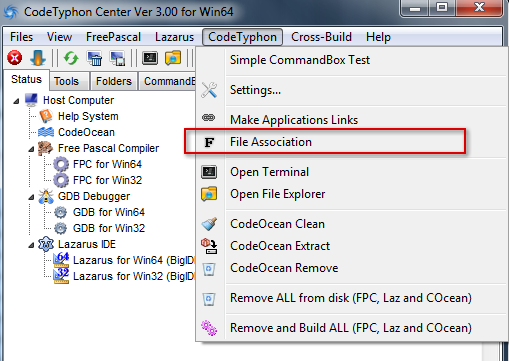Image resolution: width=509 pixels, height=361 pixels.
Task: Click the purple gears icon beside Remove and Build ALL
Action: [x=209, y=328]
